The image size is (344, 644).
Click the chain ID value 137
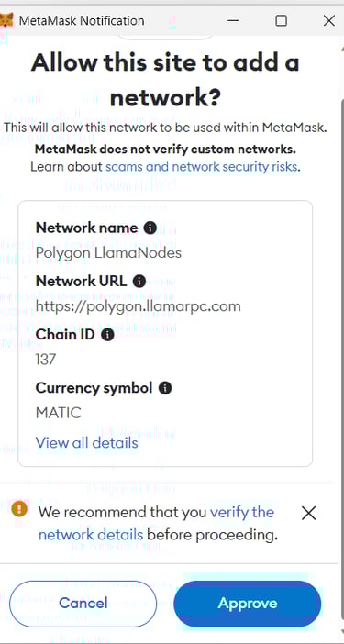(46, 360)
